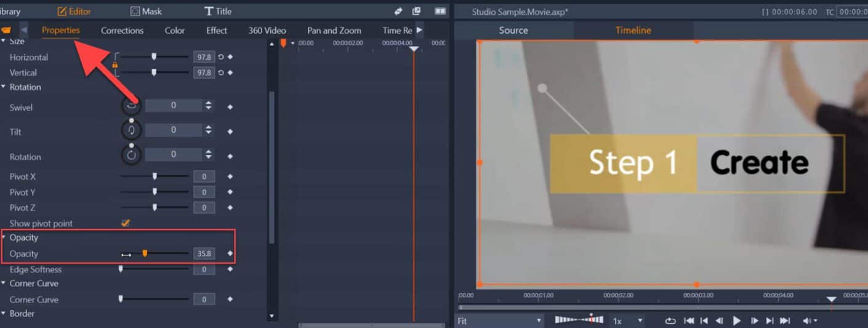Viewport: 868px width, 328px height.
Task: Add keyframe diamond for Corner Curve
Action: (x=230, y=299)
